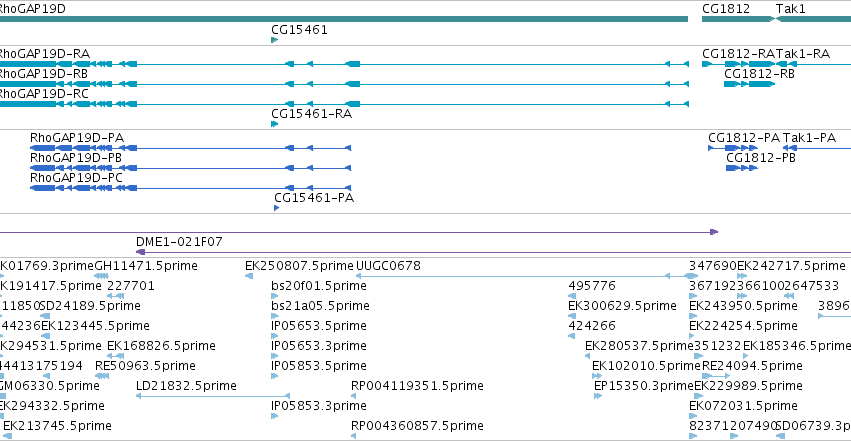Viewport: 851px width, 441px height.
Task: Click the CG1812-RA transcript label
Action: tap(738, 54)
